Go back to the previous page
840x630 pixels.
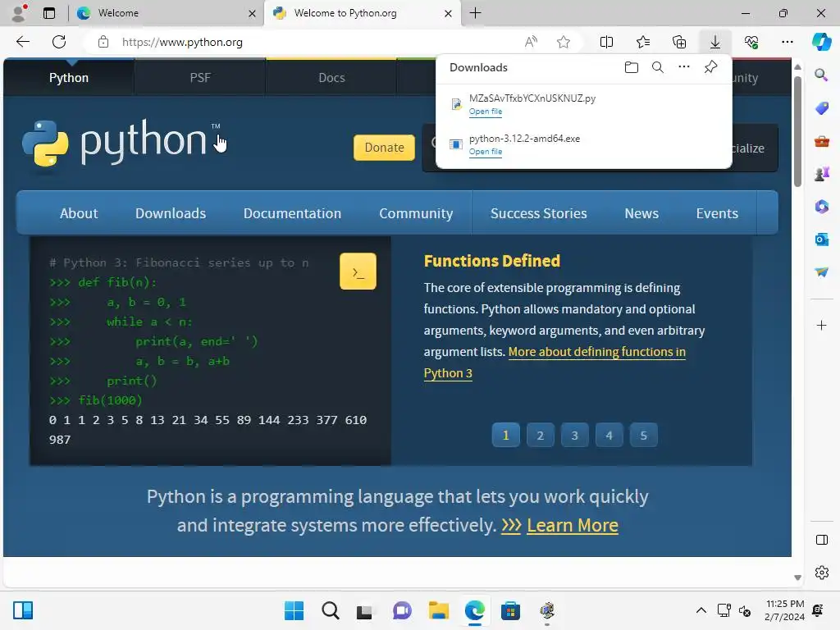(22, 42)
